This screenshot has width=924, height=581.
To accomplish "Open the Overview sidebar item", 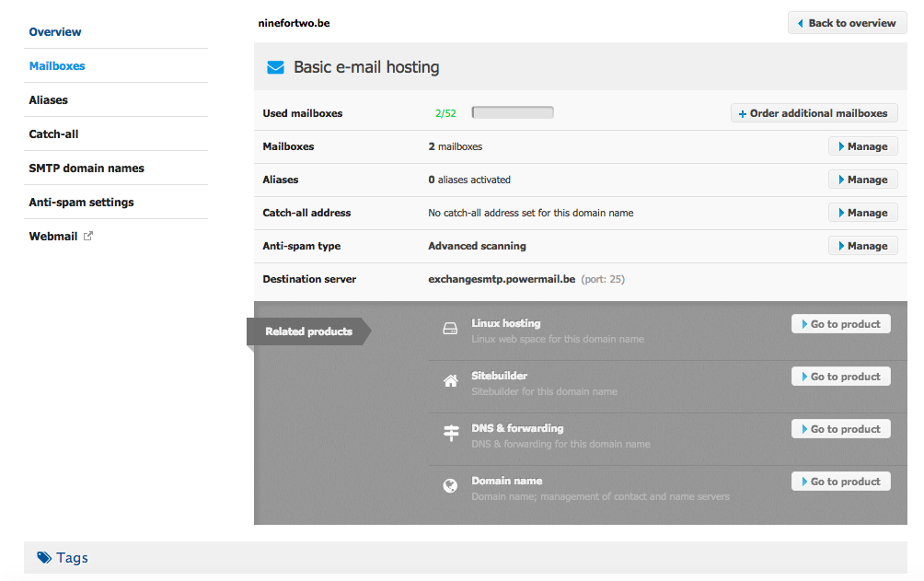I will pyautogui.click(x=55, y=32).
